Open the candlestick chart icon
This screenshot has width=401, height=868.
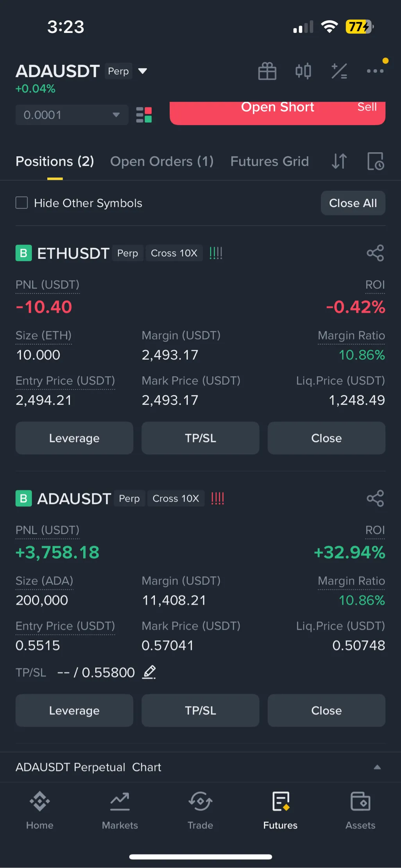[303, 71]
